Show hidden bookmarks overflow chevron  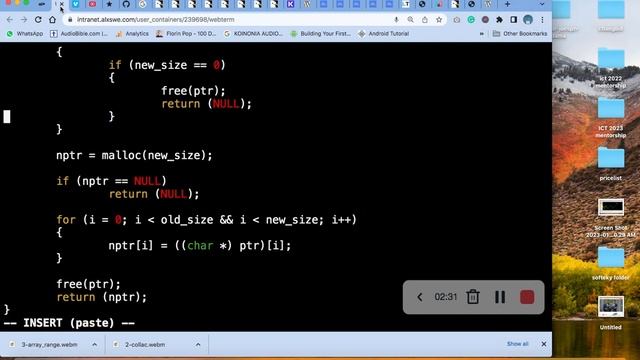pyautogui.click(x=482, y=33)
